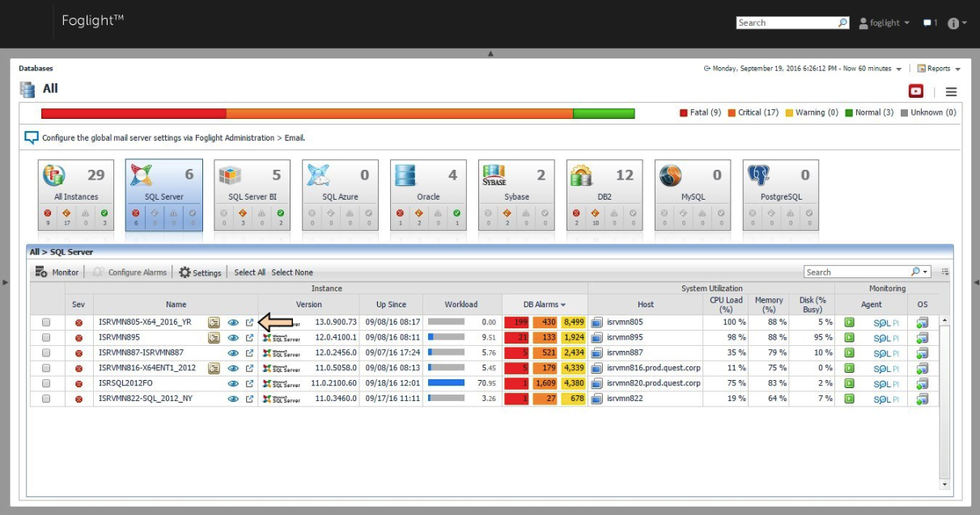The width and height of the screenshot is (980, 515).
Task: Click the table scrollbar down arrow
Action: click(944, 483)
